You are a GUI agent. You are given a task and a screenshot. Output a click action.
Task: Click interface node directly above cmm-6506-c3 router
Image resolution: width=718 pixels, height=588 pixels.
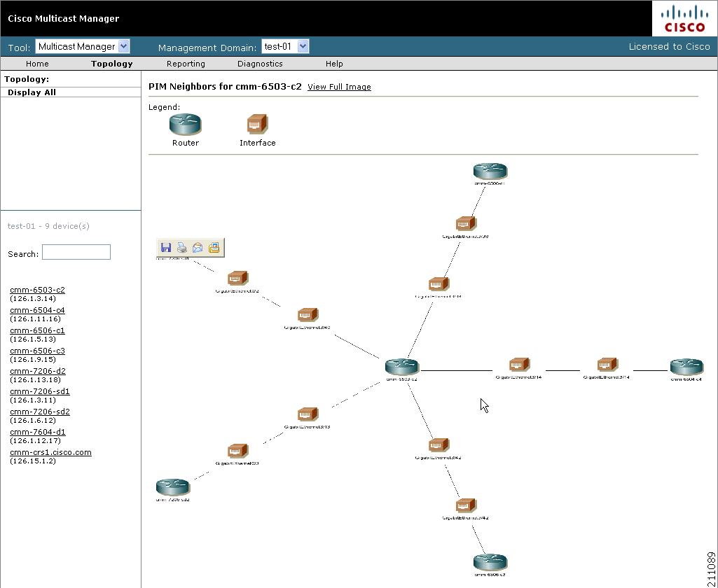466,505
